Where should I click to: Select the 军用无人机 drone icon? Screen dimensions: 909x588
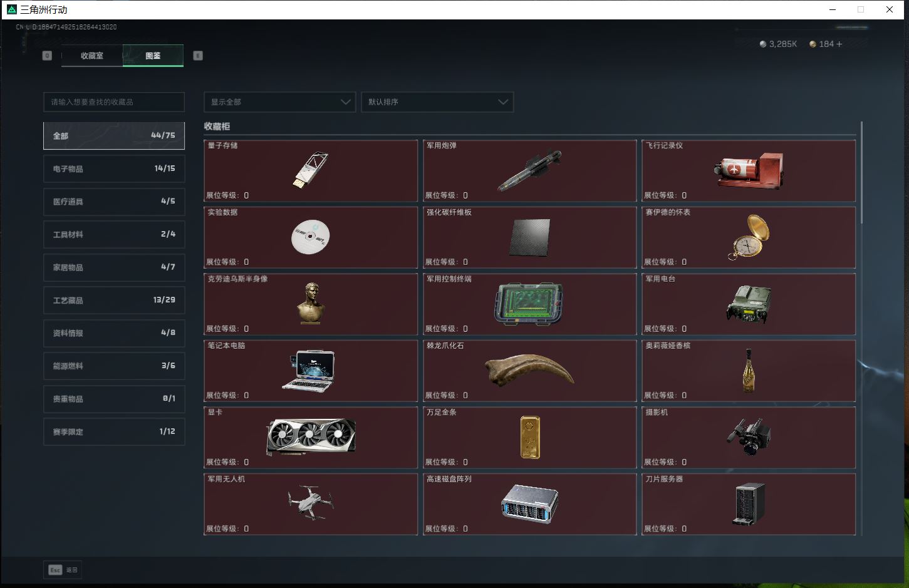(x=311, y=503)
